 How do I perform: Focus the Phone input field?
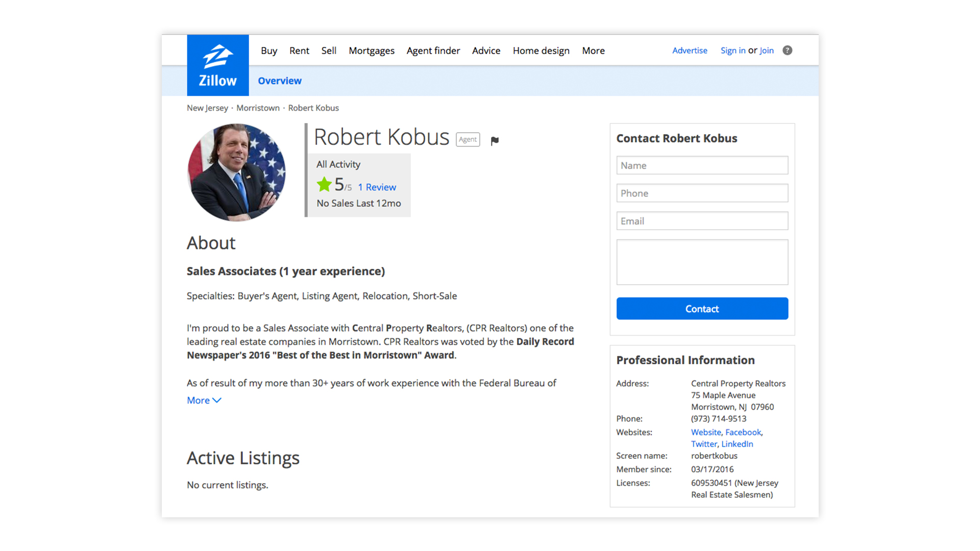tap(702, 193)
